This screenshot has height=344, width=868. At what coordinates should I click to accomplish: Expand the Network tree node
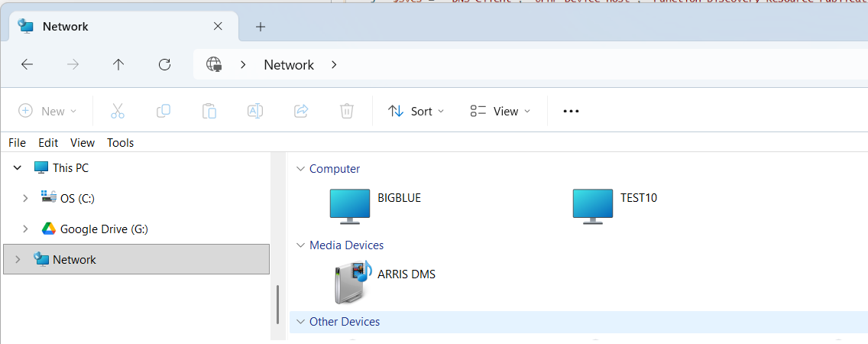(x=17, y=259)
